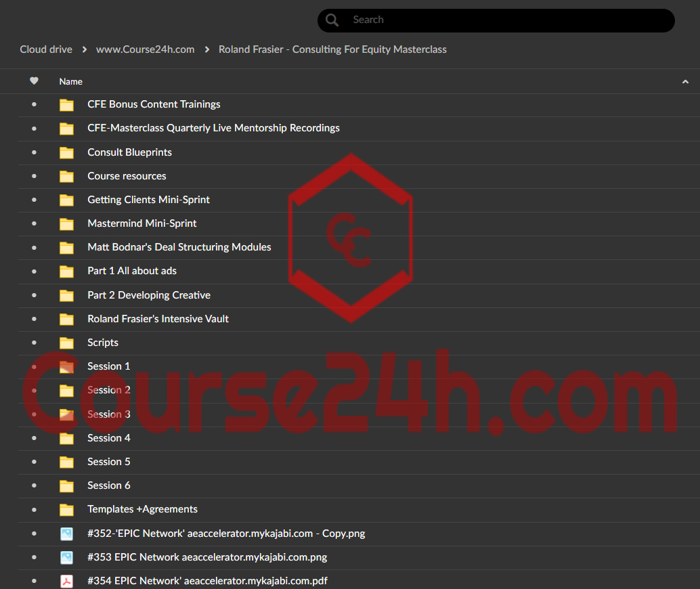700x589 pixels.
Task: Click Getting Clients Mini-Sprint folder icon
Action: pos(66,200)
